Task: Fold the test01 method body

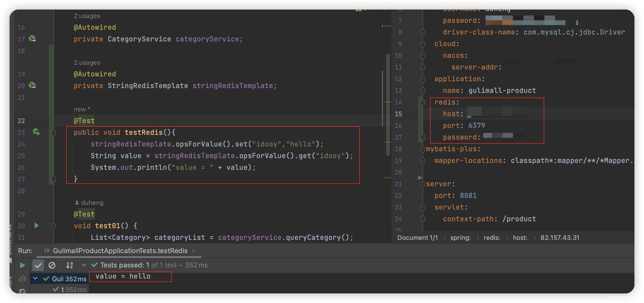Action: point(53,226)
